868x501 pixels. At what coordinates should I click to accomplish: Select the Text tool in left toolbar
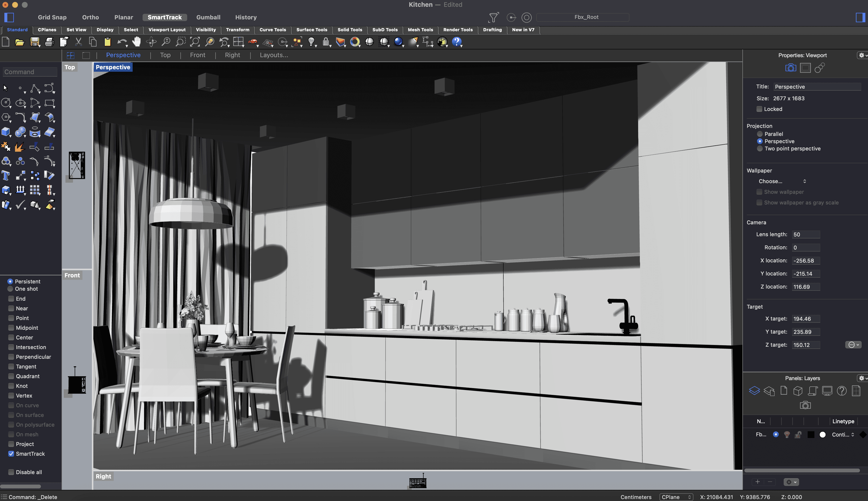6,175
